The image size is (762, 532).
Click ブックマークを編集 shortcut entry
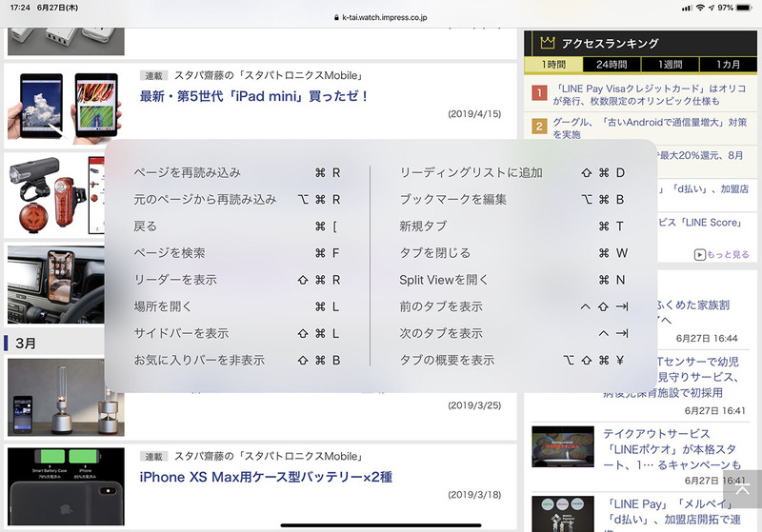[x=513, y=200]
